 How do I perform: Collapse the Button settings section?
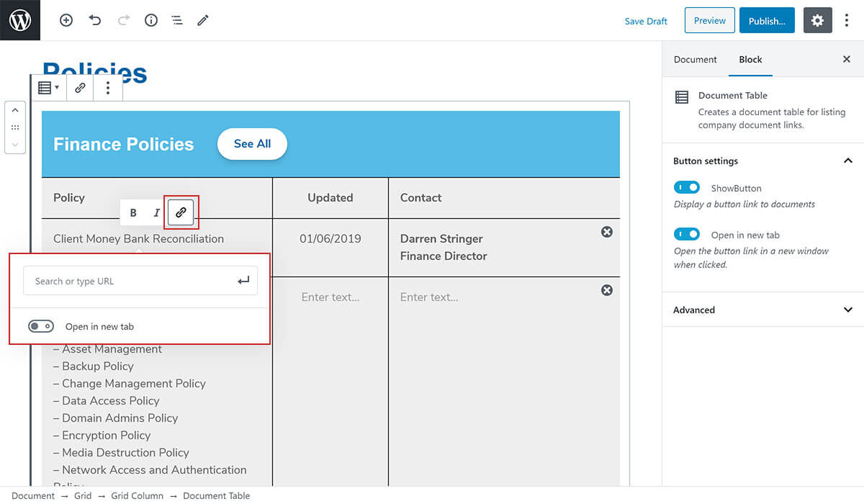coord(847,161)
